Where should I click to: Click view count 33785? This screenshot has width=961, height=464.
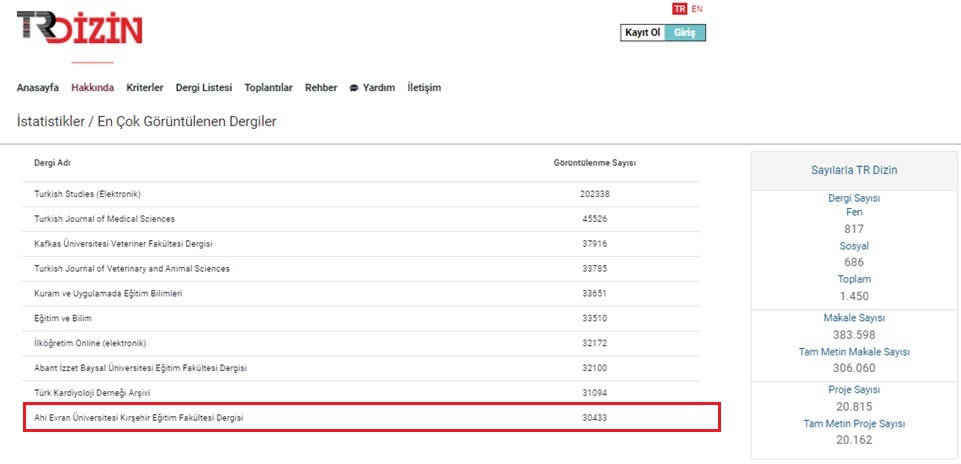tap(594, 268)
